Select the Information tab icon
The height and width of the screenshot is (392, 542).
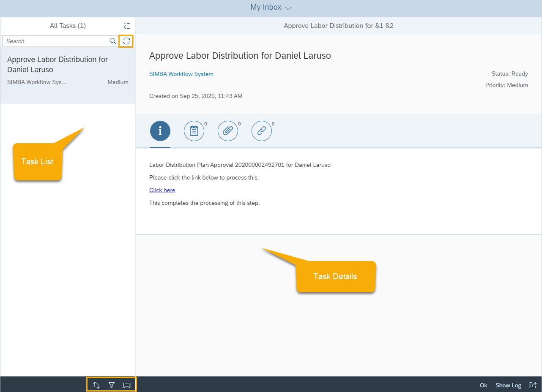(160, 131)
